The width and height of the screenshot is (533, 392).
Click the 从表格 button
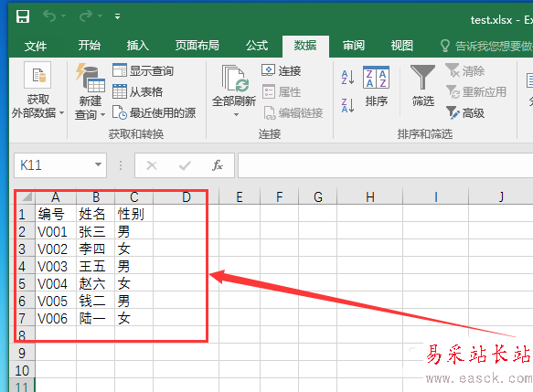pos(138,91)
